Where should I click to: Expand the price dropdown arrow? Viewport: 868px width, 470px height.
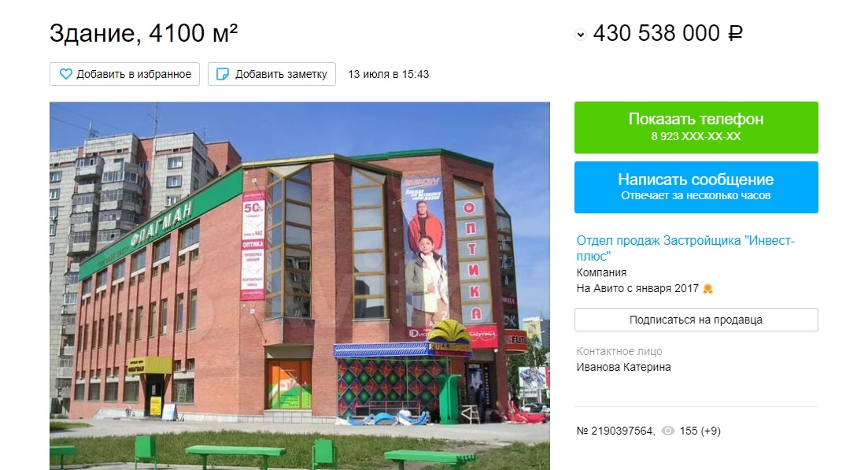[580, 35]
